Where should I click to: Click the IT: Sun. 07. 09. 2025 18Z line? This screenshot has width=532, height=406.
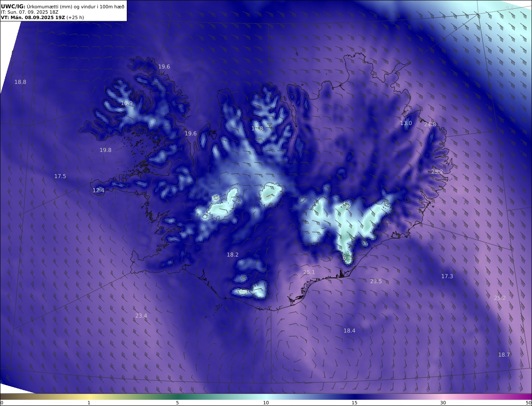click(x=30, y=12)
